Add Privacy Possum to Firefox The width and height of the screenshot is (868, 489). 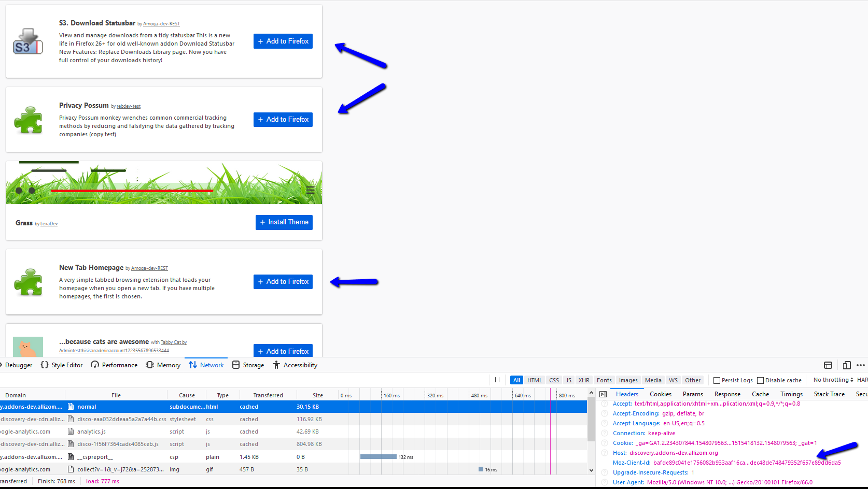coord(283,120)
